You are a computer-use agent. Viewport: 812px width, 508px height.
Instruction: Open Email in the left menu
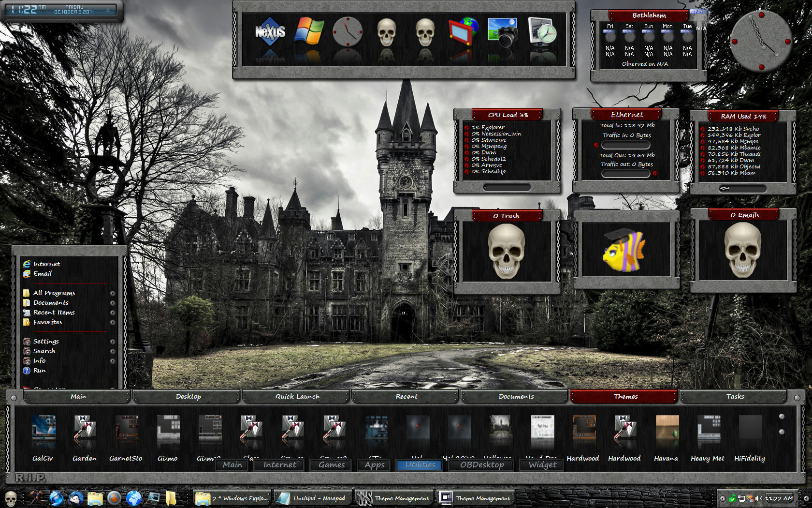pos(42,273)
